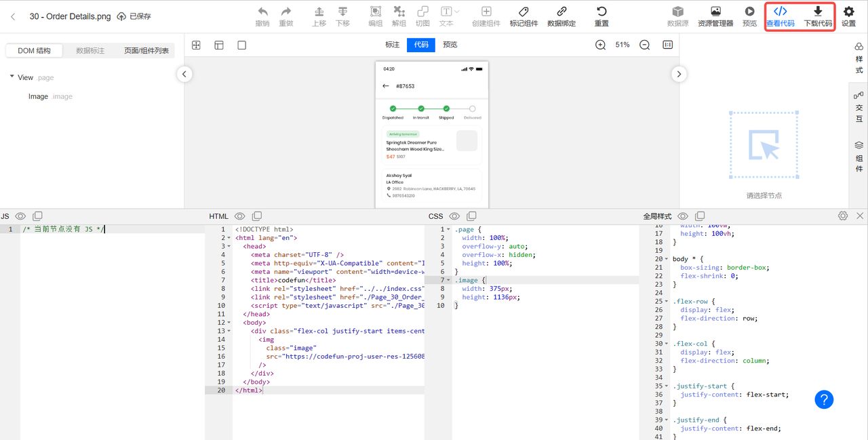The image size is (868, 440).
Task: Click the 数据绑定 data binding icon
Action: click(x=561, y=12)
